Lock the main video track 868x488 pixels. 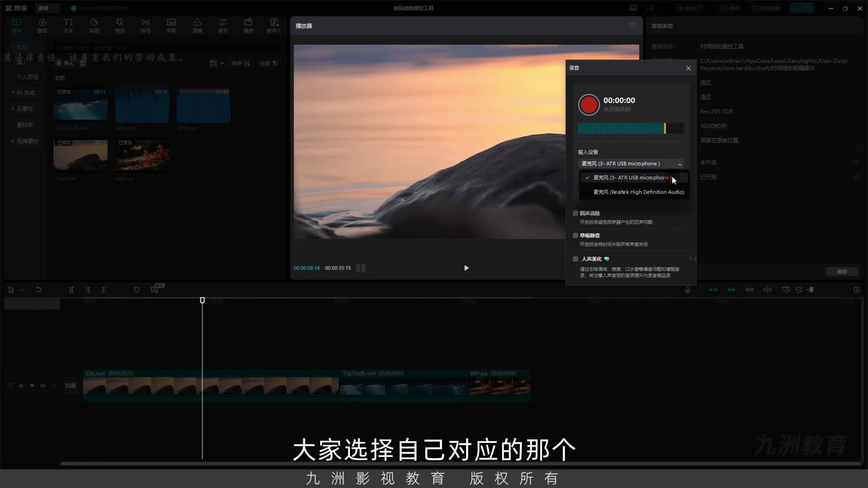coord(21,385)
